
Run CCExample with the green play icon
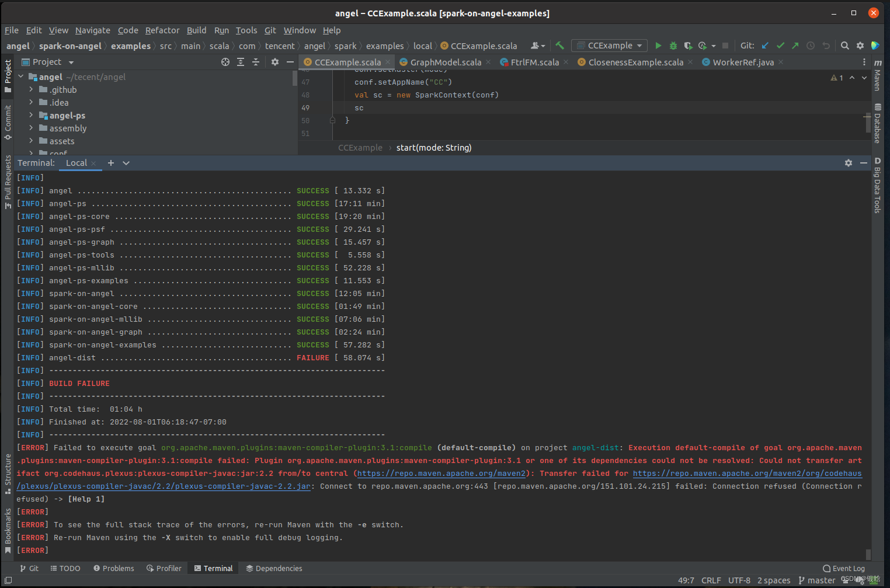pos(658,46)
